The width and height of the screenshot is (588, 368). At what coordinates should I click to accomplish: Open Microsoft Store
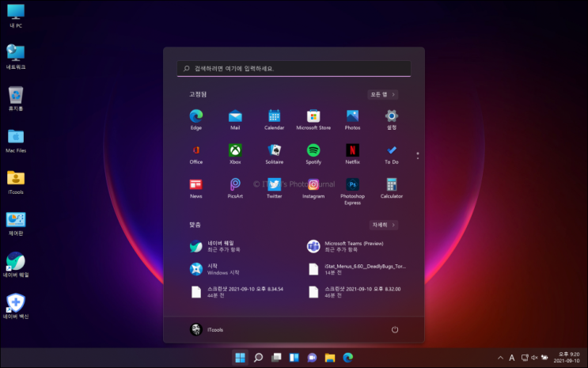pos(313,120)
